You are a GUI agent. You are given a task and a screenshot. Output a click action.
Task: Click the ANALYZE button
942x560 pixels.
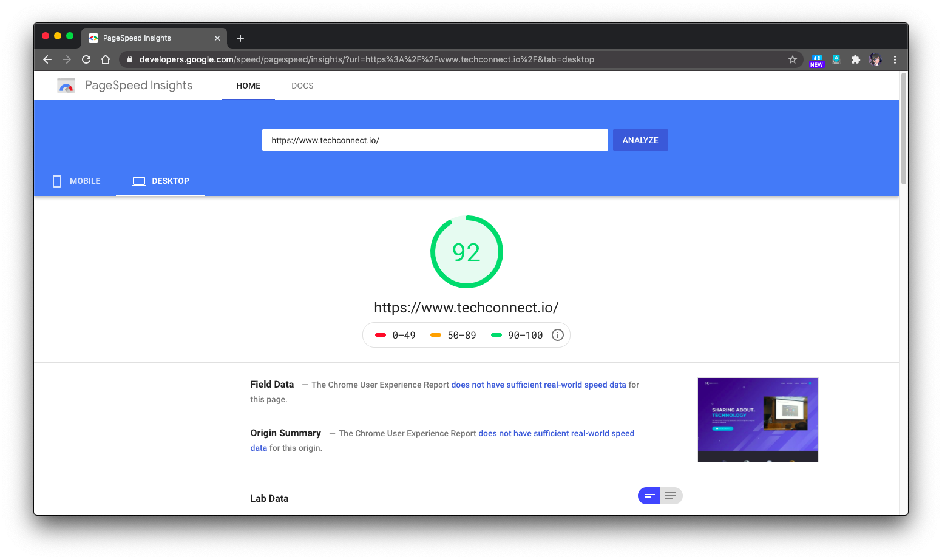pos(640,140)
